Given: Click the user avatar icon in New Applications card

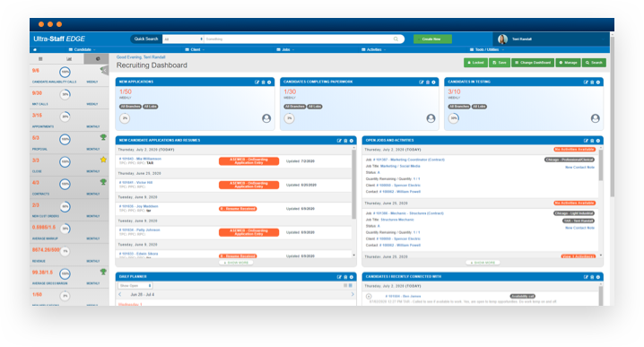Looking at the screenshot, I should (266, 118).
